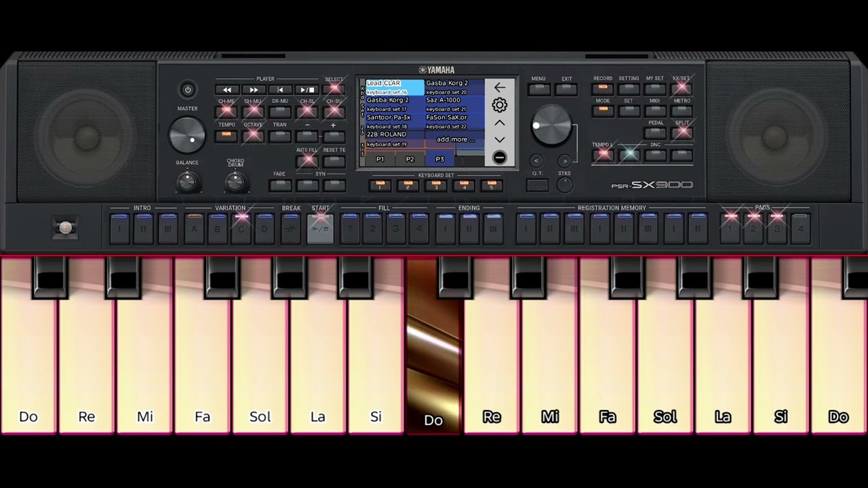Select KEYBOARD SET button 3
Viewport: 868px width, 488px height.
(x=435, y=185)
